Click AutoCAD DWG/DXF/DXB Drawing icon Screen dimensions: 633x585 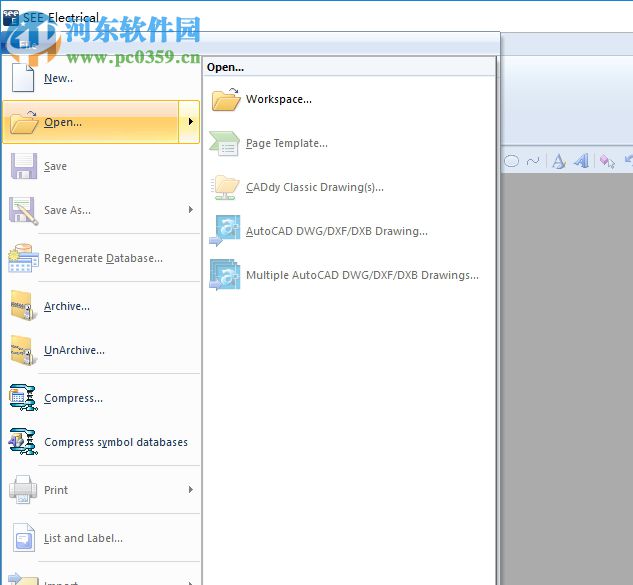coord(225,231)
